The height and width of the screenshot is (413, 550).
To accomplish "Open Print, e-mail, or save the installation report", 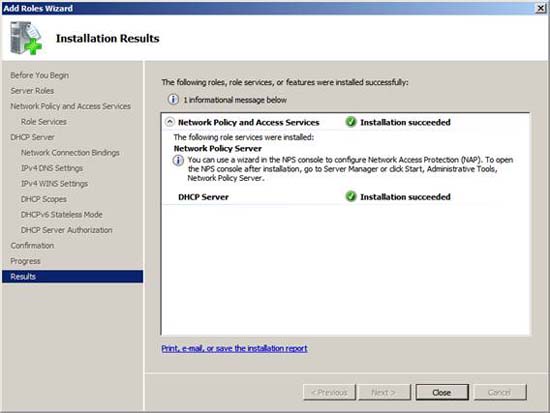I will 234,348.
